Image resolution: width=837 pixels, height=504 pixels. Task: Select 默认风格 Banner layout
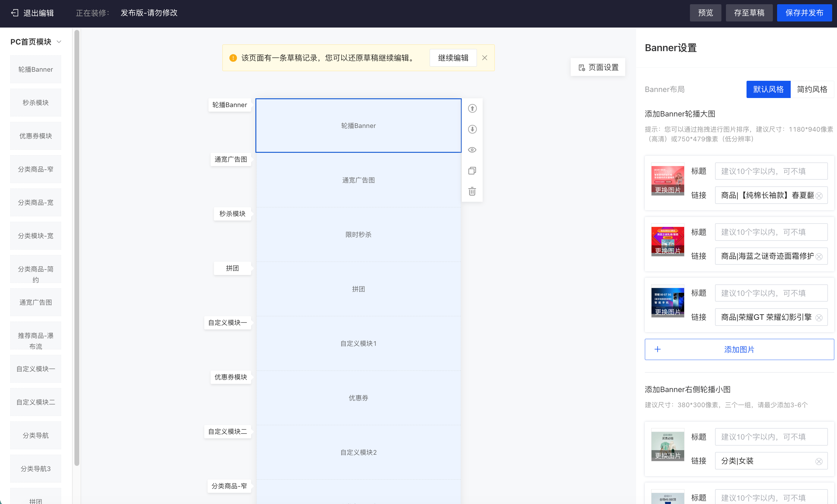click(x=768, y=89)
